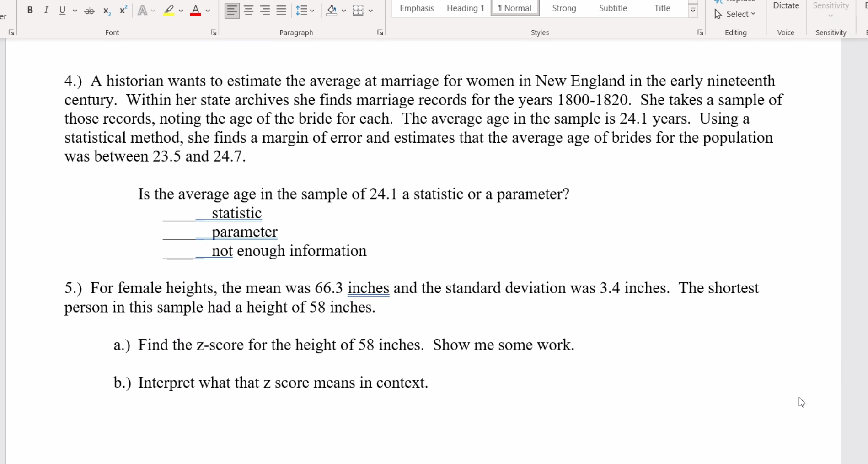The height and width of the screenshot is (464, 868).
Task: Place cursor after 'means in context.'
Action: [429, 383]
